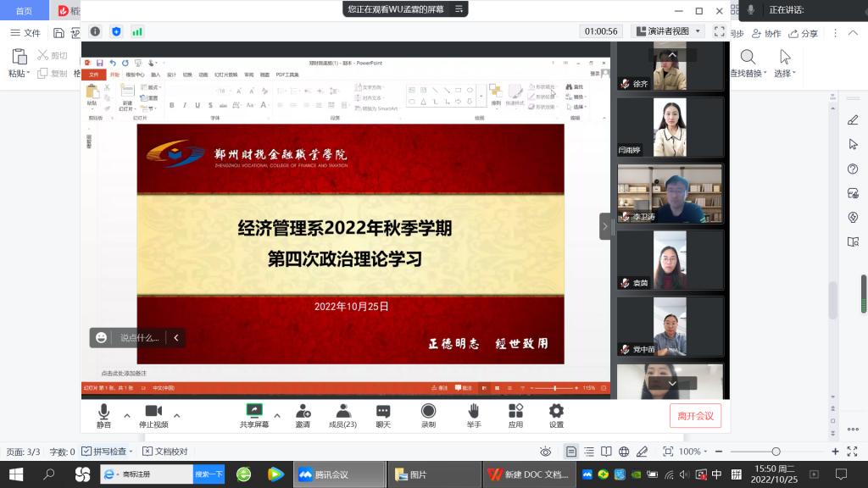Image resolution: width=868 pixels, height=488 pixels.
Task: Open meeting 设置 gear icon
Action: click(556, 415)
